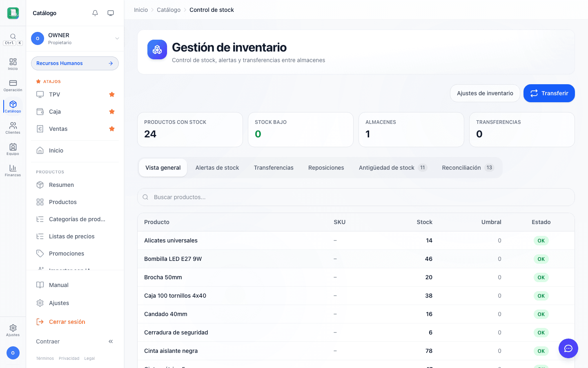Open Productos list in sidebar
Viewport: 588px width, 368px height.
[75, 202]
